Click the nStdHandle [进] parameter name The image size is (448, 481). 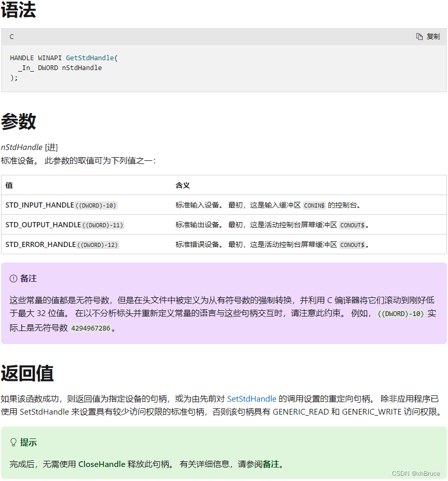click(29, 147)
